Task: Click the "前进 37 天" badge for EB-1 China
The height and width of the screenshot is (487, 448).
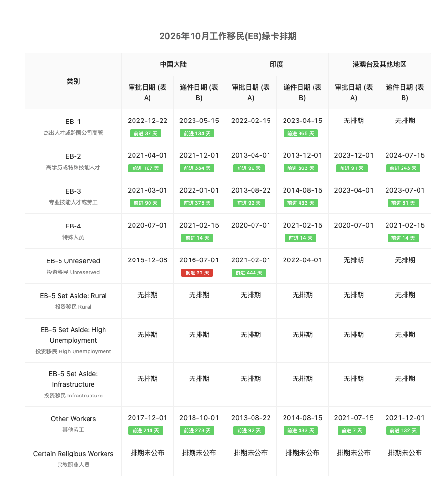Action: coord(146,133)
